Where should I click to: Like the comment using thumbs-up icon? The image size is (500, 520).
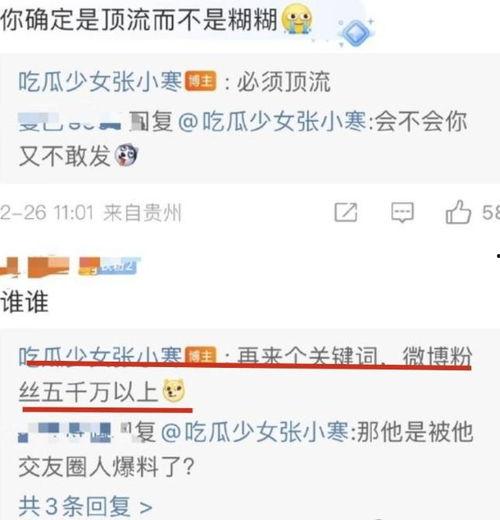(458, 212)
